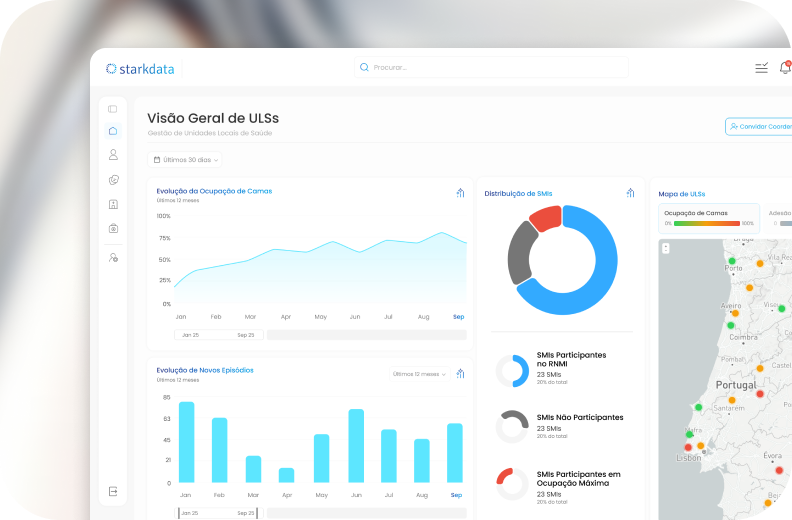Export the Novos Episódios chart

tap(460, 373)
